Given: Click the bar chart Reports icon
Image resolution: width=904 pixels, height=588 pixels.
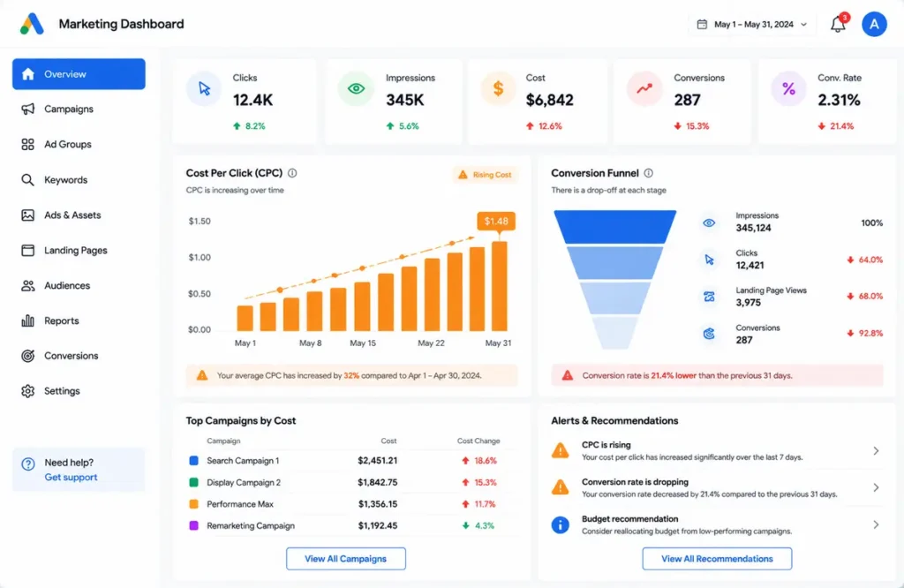Looking at the screenshot, I should pos(27,320).
